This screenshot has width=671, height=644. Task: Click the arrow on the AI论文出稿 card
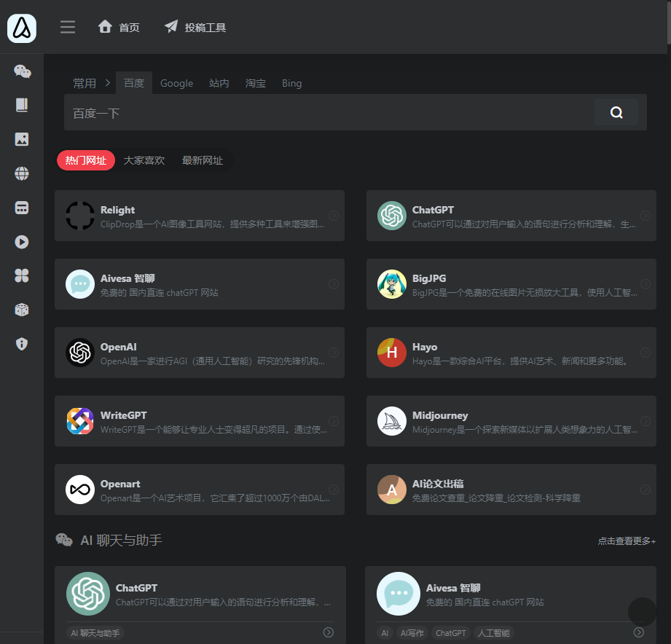(x=646, y=490)
